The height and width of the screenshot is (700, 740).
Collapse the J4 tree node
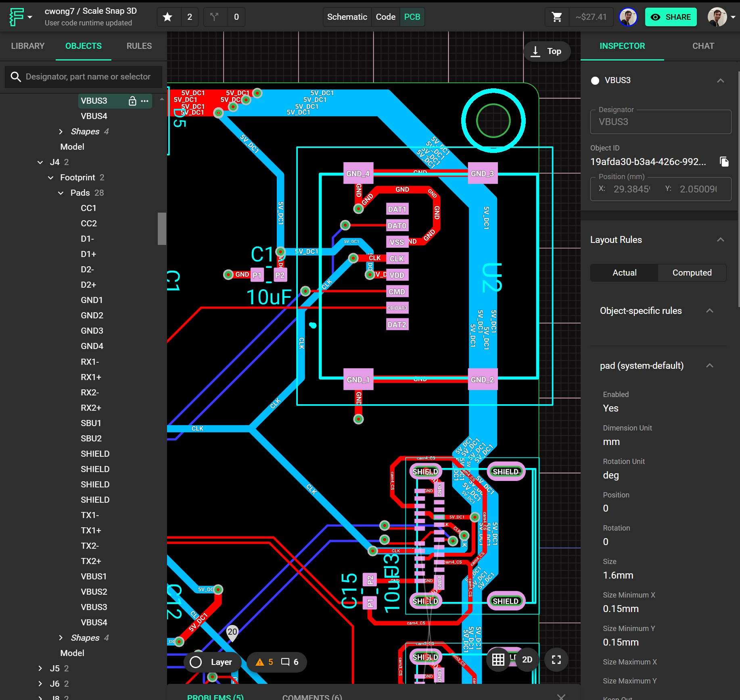pos(40,162)
